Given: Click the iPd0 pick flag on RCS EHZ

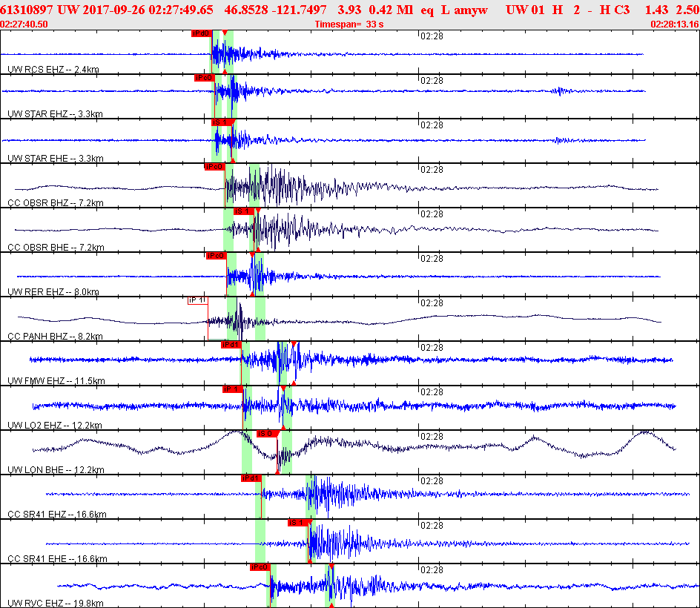Looking at the screenshot, I should [x=202, y=33].
